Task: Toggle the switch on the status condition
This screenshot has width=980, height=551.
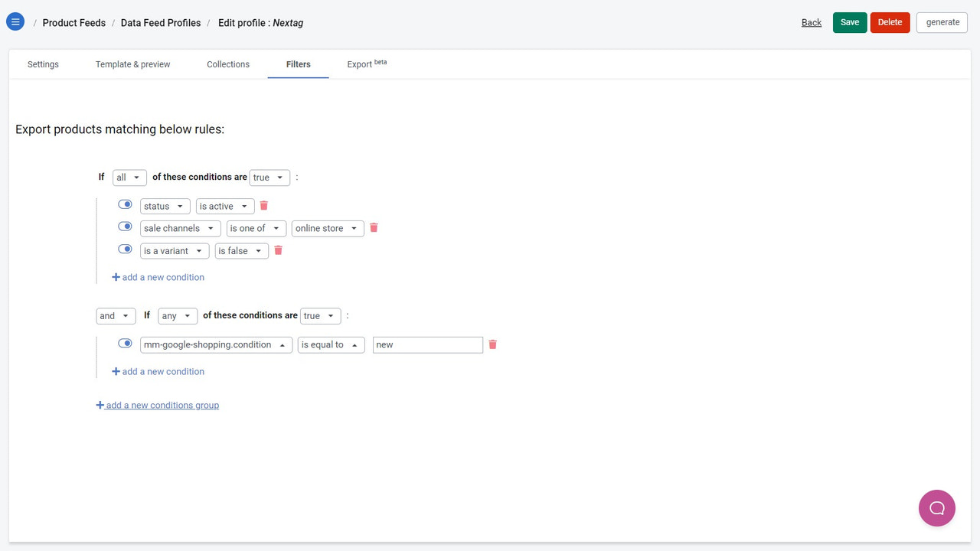Action: coord(125,204)
